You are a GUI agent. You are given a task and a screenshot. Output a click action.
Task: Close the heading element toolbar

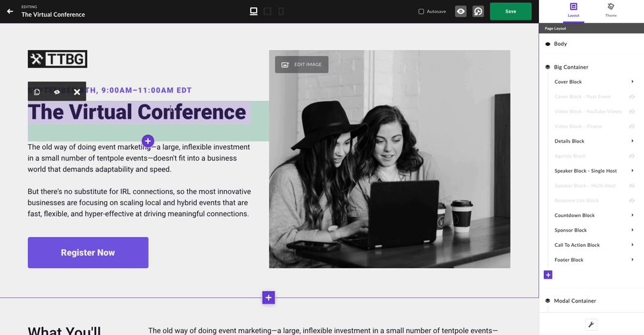pos(77,92)
